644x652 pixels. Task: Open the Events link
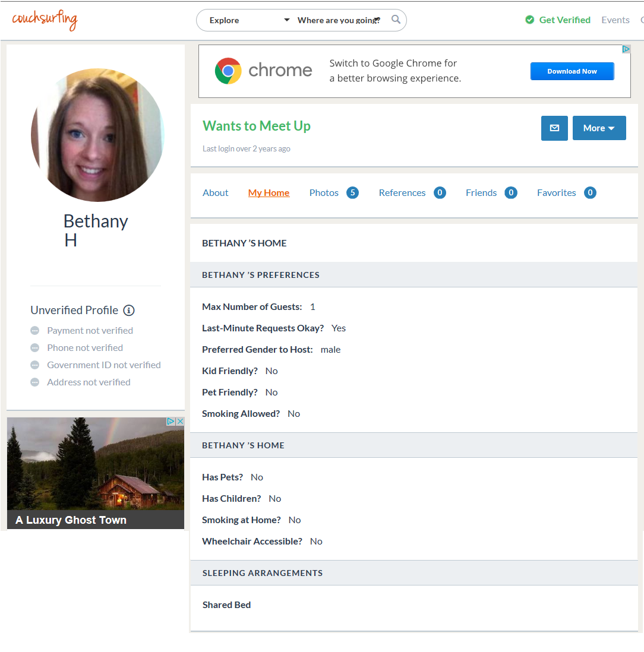point(615,20)
